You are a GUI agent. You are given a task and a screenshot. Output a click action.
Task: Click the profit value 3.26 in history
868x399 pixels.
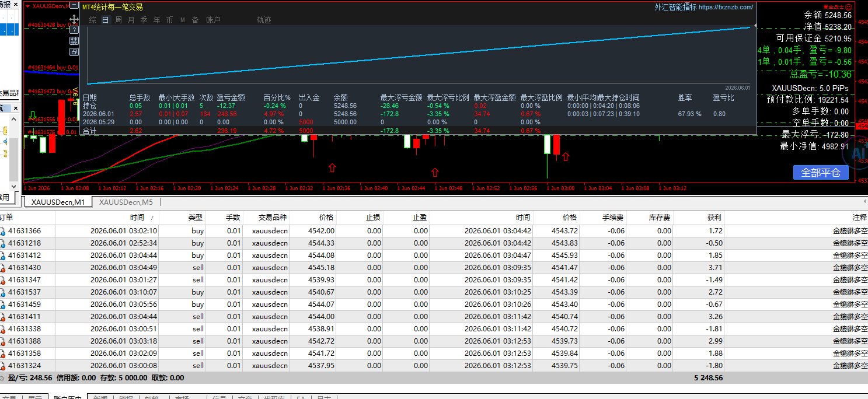click(x=714, y=317)
